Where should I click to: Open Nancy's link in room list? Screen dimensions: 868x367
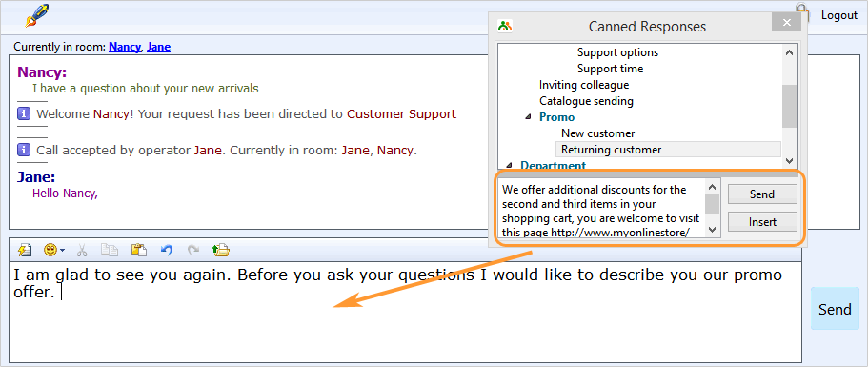click(x=125, y=47)
